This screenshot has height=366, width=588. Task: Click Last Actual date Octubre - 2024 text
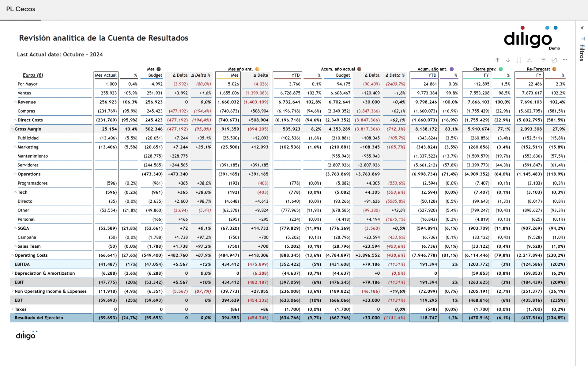[60, 54]
